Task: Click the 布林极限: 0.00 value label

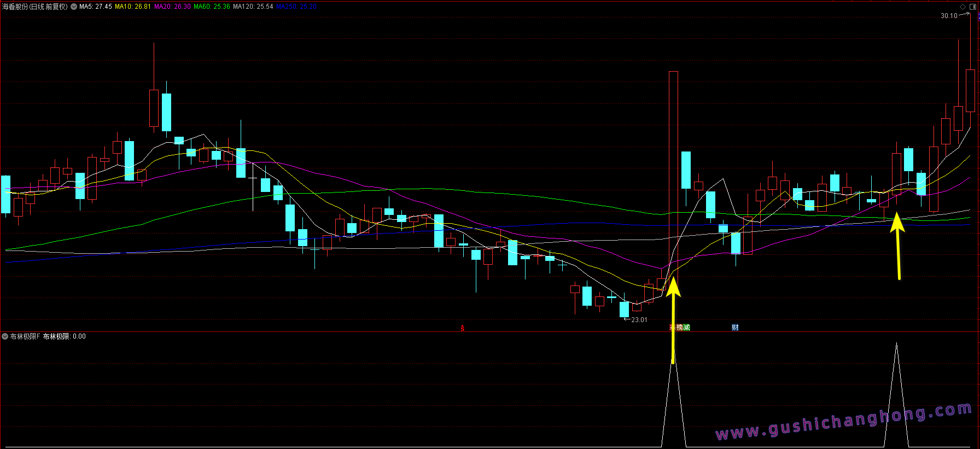Action: pos(65,336)
